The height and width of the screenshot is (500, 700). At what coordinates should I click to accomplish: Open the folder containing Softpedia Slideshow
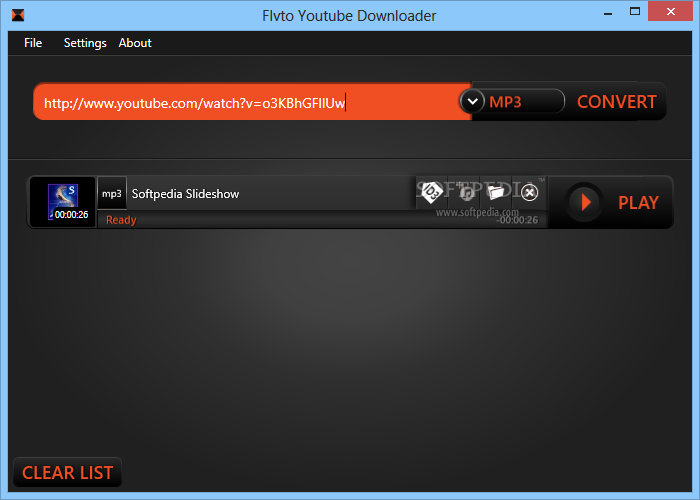[x=496, y=192]
